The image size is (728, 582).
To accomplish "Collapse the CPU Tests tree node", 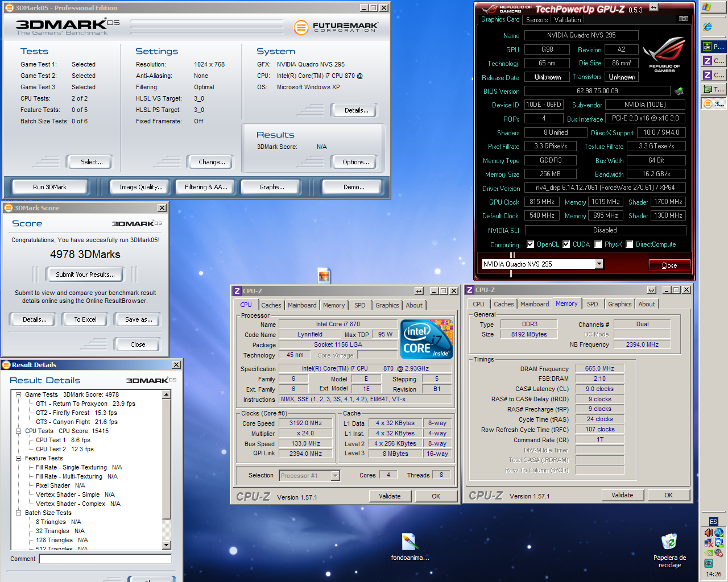I will tap(18, 431).
